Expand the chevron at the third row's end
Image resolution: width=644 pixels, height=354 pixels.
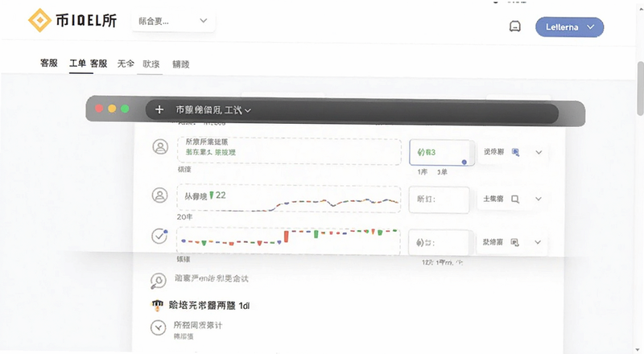538,242
